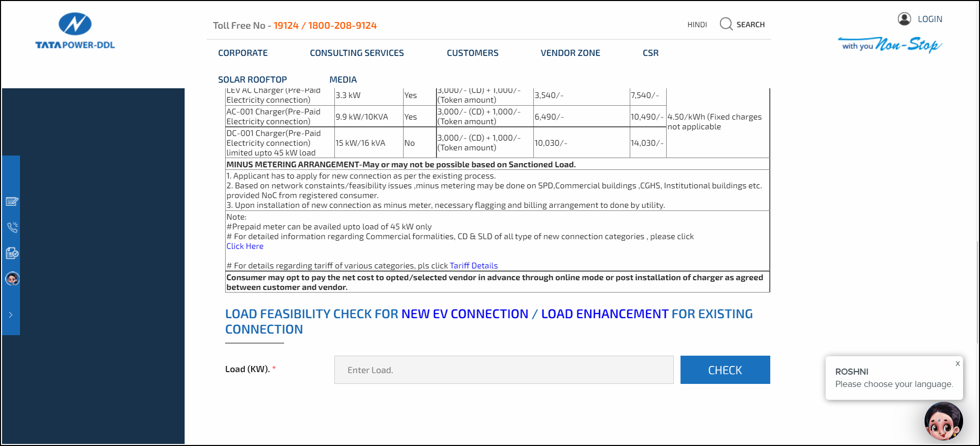The width and height of the screenshot is (980, 446).
Task: Open the Roshni chatbot avatar
Action: [944, 421]
